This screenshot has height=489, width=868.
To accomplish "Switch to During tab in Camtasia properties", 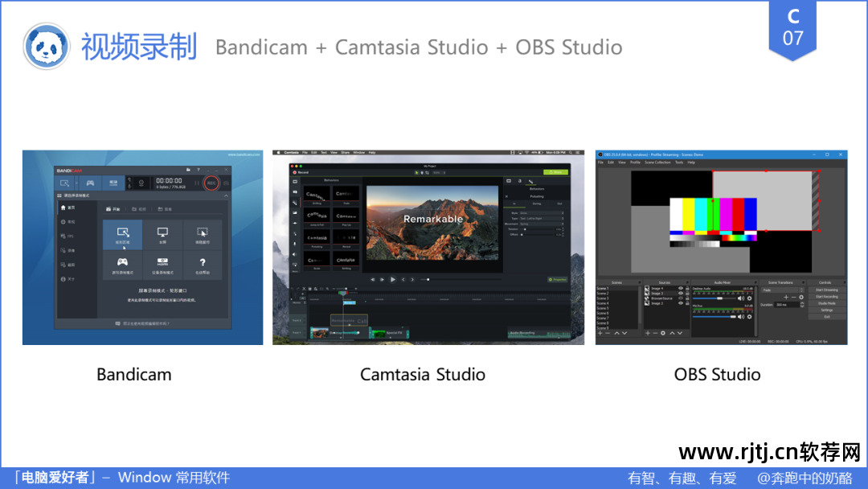I will [536, 203].
